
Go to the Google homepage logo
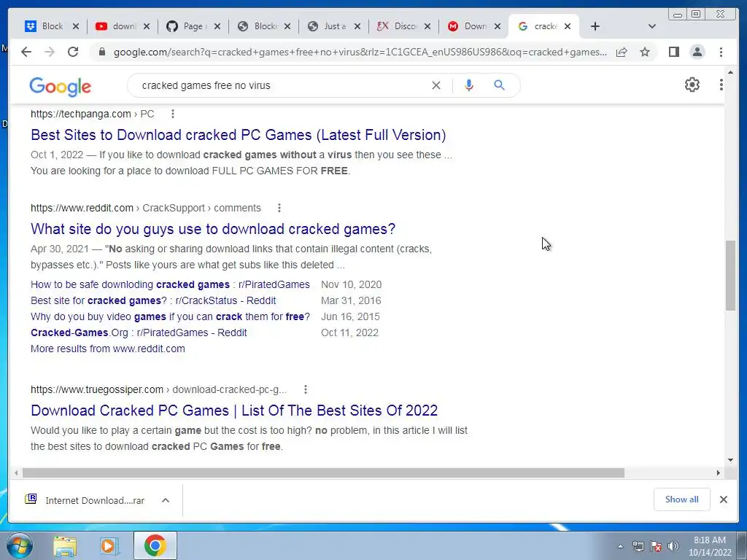click(60, 86)
